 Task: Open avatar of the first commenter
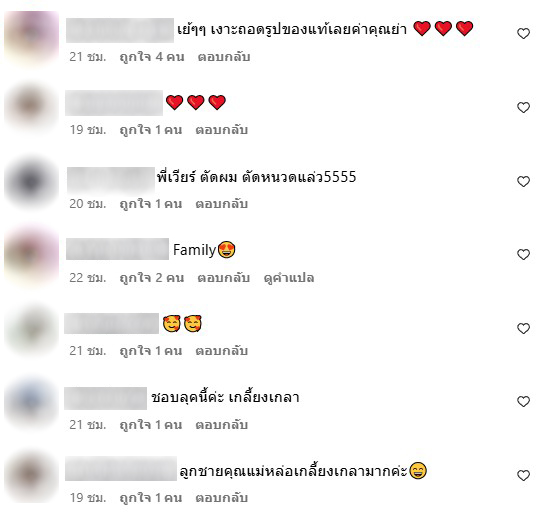coord(31,36)
